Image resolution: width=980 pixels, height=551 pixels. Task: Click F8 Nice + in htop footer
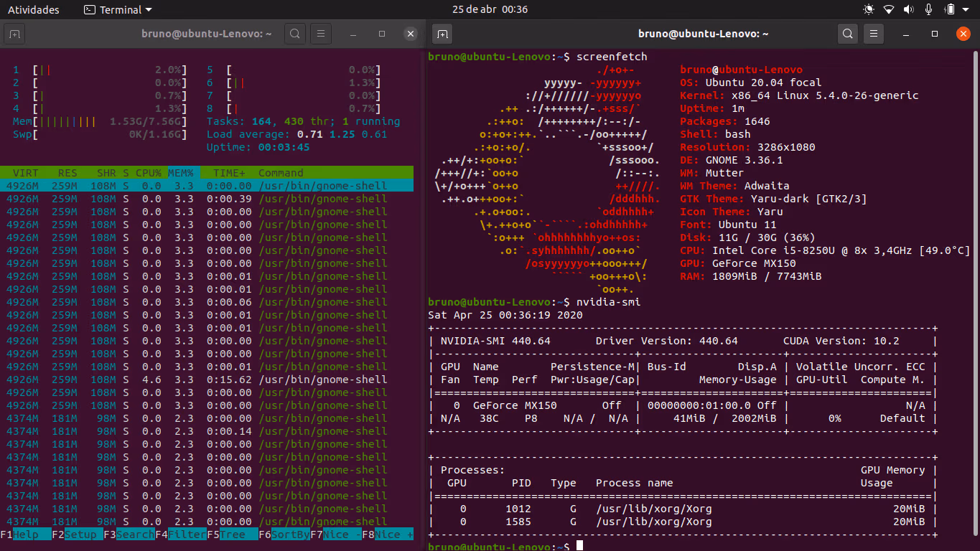point(388,534)
